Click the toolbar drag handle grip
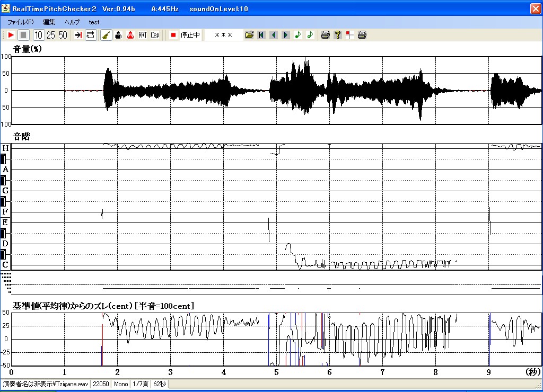 click(x=3, y=35)
